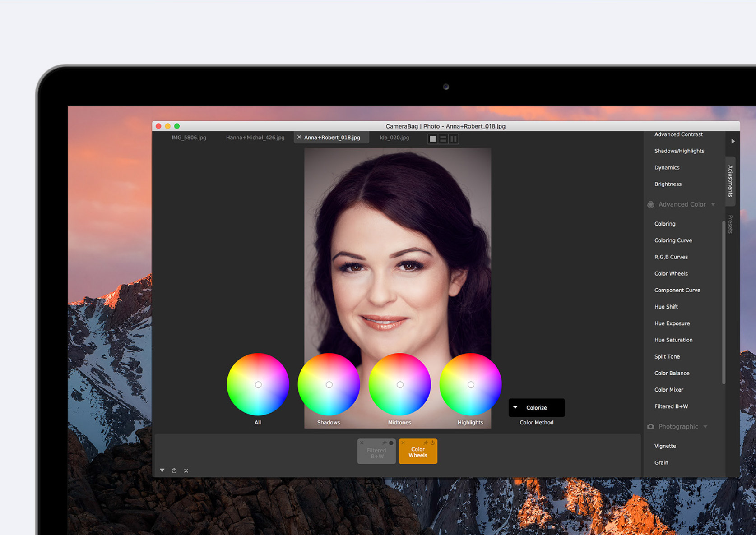Click the Advanced Color section icon
Image resolution: width=756 pixels, height=535 pixels.
click(651, 204)
